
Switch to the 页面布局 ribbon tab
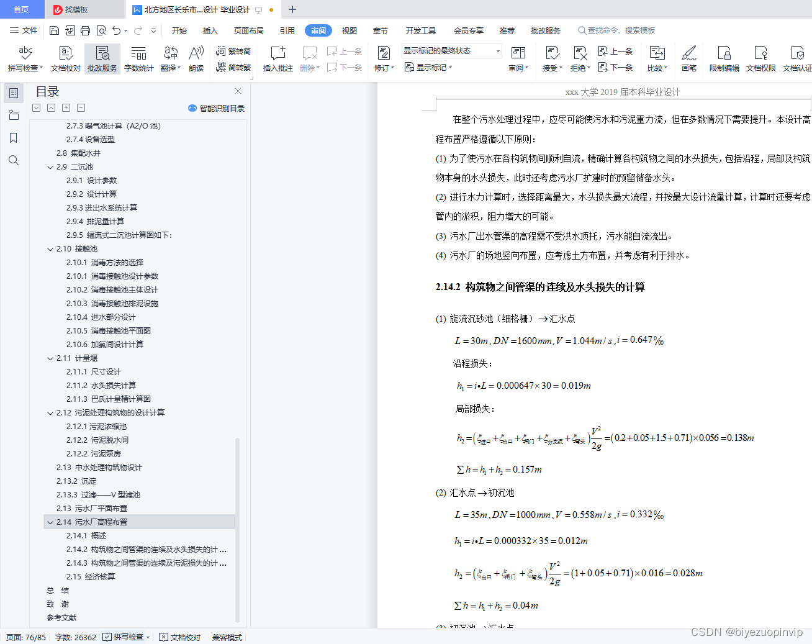point(249,30)
